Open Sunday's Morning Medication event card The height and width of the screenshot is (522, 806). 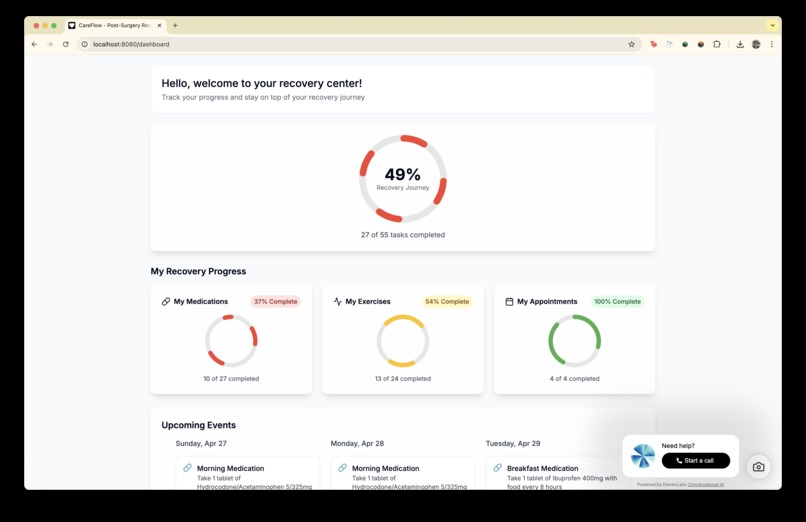coord(248,473)
